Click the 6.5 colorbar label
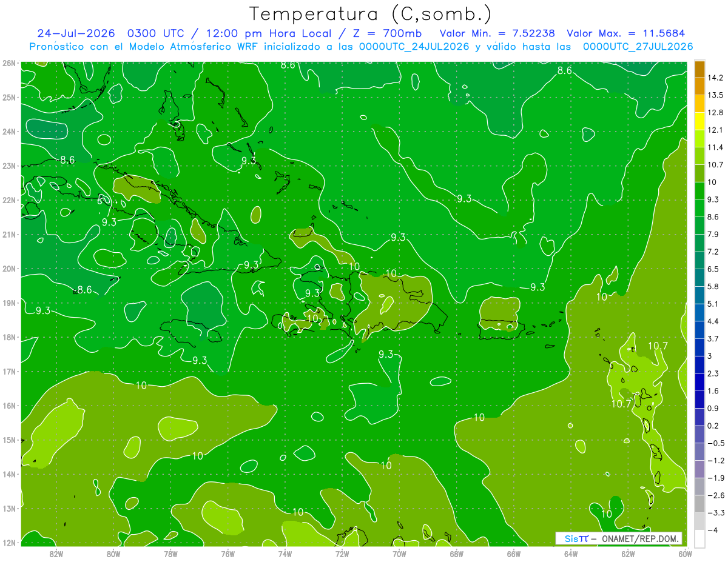The height and width of the screenshot is (562, 728). click(x=713, y=269)
